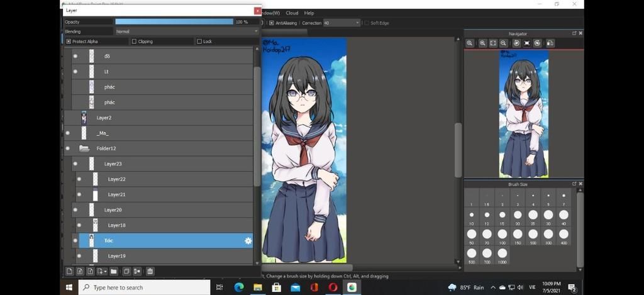Zoom in using the Navigator panel
This screenshot has height=295, width=644.
[x=482, y=43]
